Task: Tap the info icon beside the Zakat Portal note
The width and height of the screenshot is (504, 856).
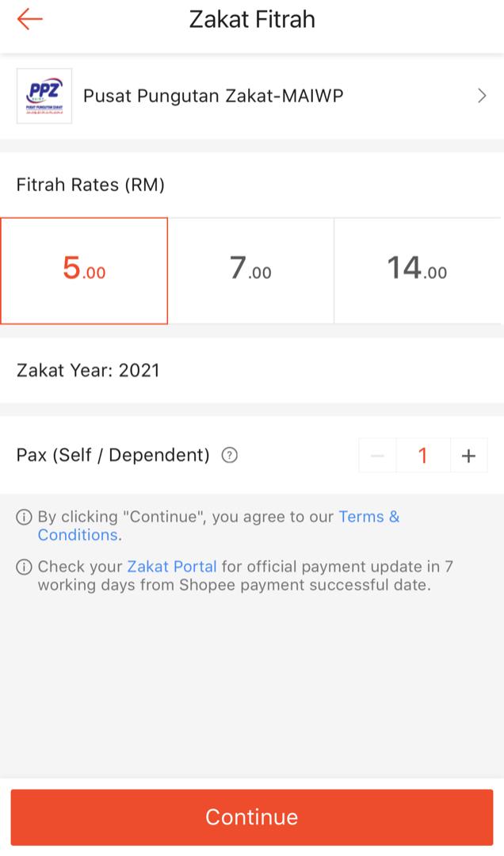Action: coord(23,566)
